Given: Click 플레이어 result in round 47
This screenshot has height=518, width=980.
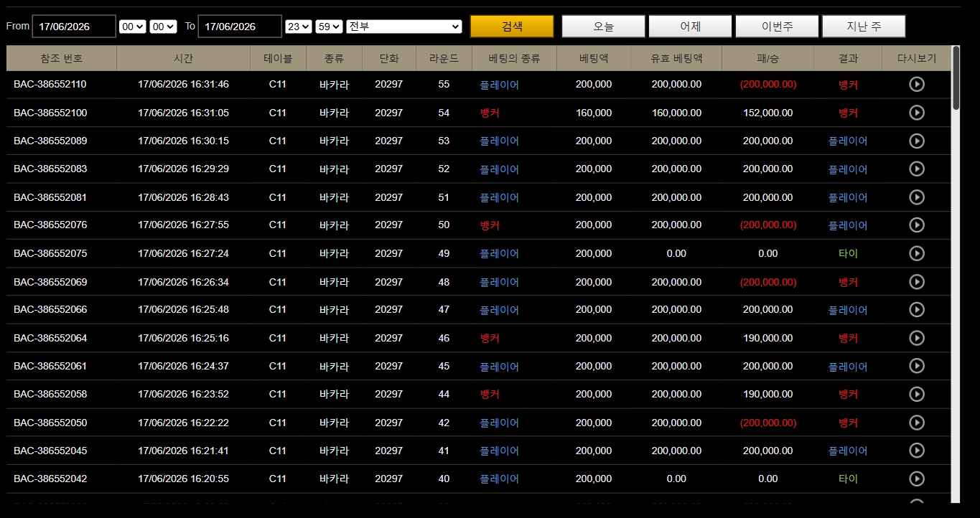Looking at the screenshot, I should 848,310.
